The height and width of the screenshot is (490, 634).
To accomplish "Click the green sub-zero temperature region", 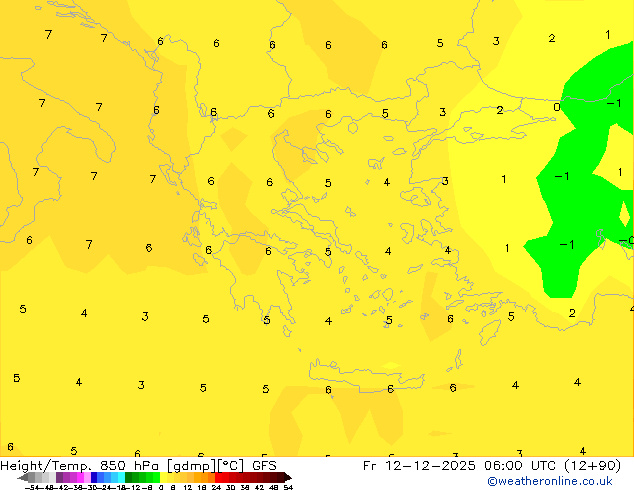I will (x=574, y=182).
